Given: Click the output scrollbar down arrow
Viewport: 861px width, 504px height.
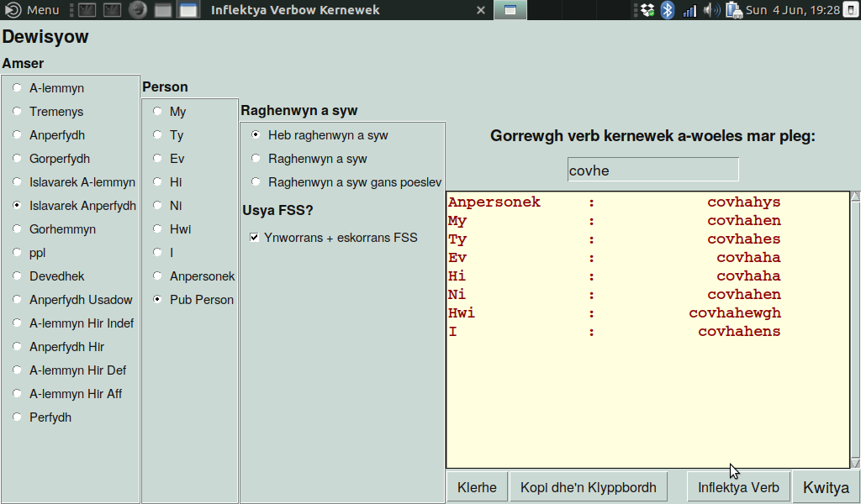Looking at the screenshot, I should pos(855,464).
